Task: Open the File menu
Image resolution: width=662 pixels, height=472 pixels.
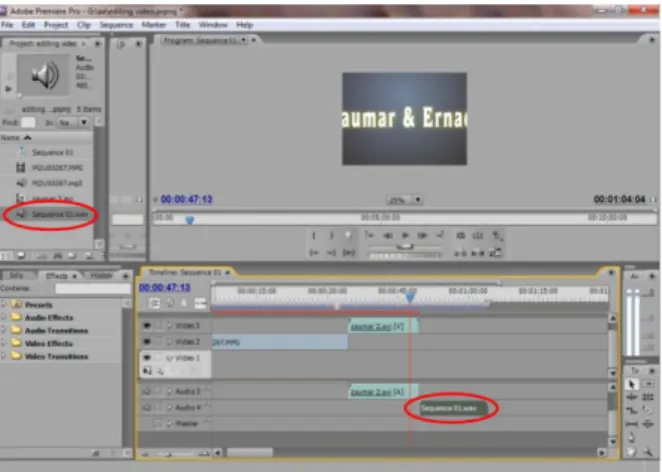Action: pos(7,25)
